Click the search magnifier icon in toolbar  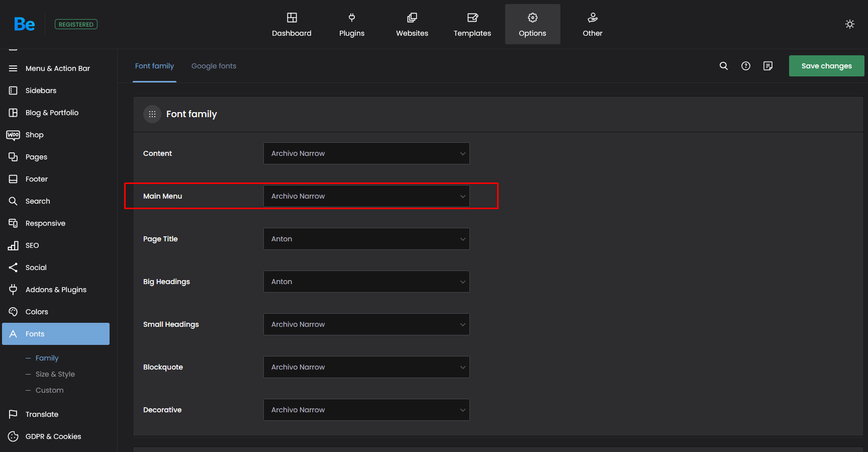tap(724, 66)
